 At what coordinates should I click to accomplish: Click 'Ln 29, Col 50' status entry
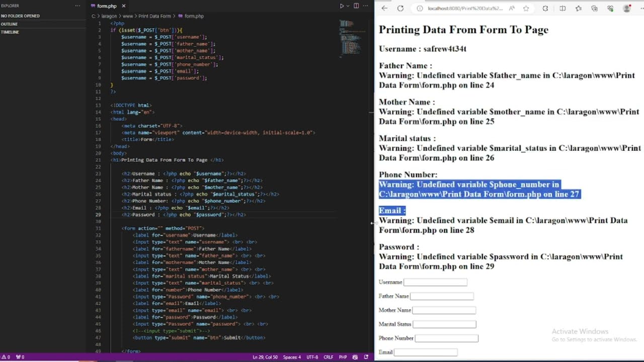[x=265, y=357]
